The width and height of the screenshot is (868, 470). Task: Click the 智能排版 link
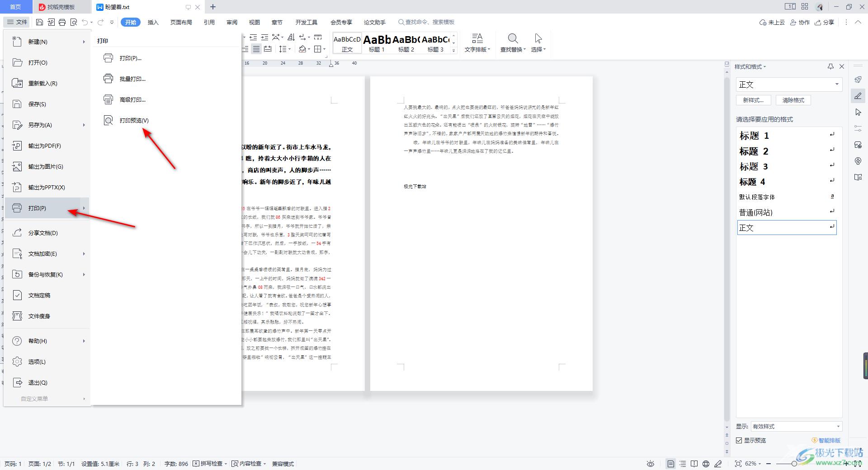point(826,440)
